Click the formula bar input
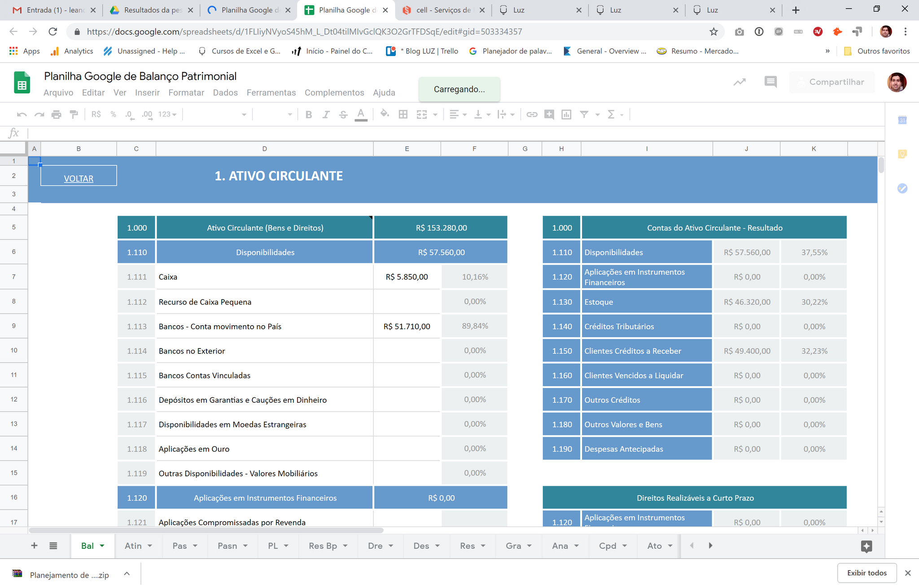919x588 pixels. pyautogui.click(x=455, y=133)
